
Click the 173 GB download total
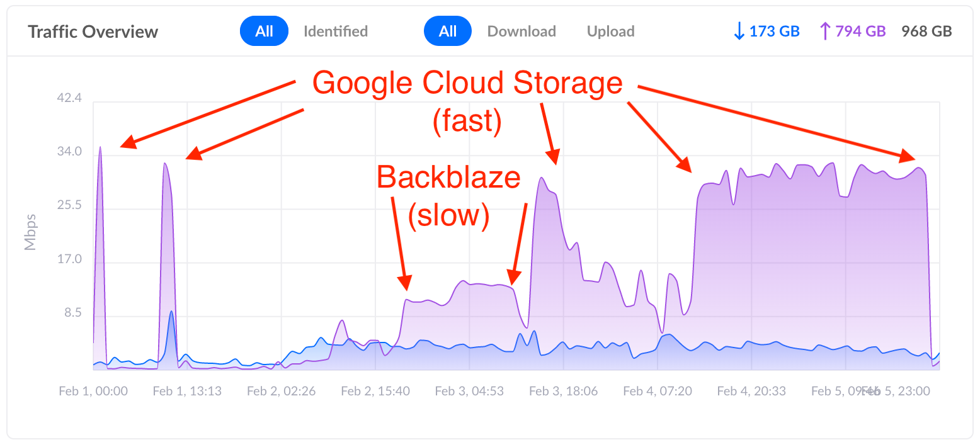(x=773, y=30)
